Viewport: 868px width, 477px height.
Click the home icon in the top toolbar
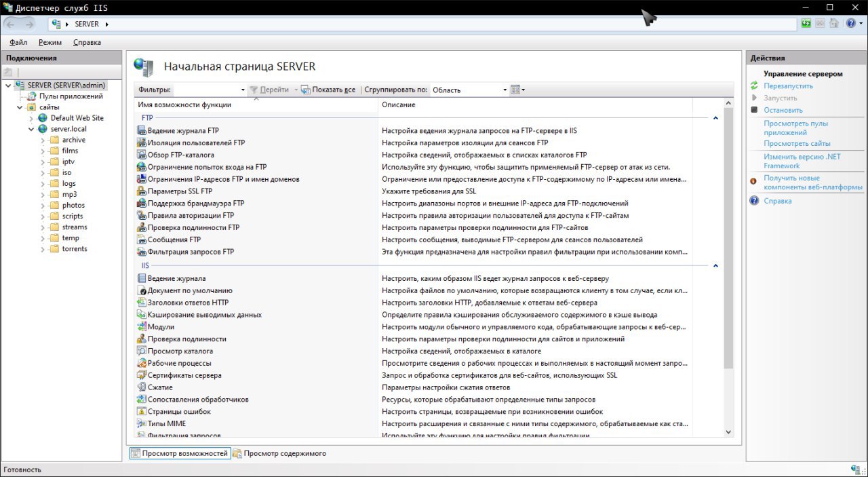pos(833,23)
